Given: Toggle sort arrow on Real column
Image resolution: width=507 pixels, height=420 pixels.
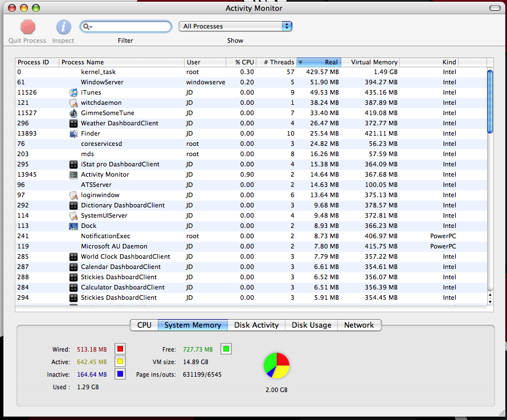Looking at the screenshot, I should tap(300, 62).
